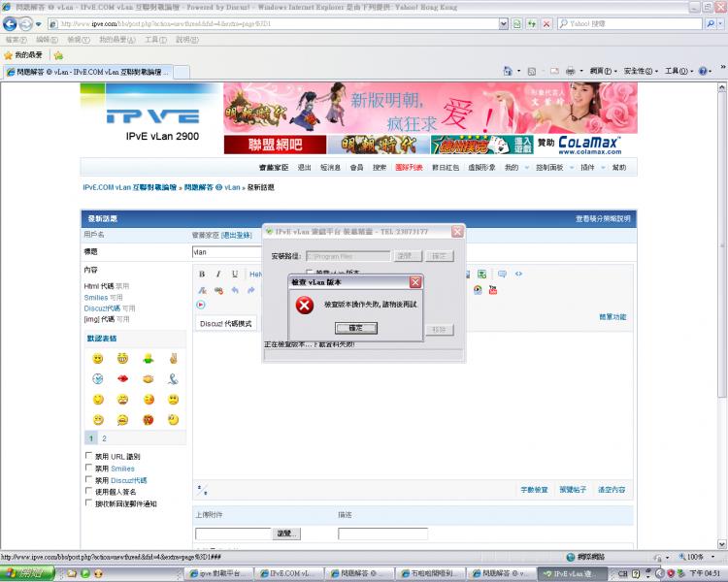
Task: Click the Start button on the taskbar
Action: (27, 573)
